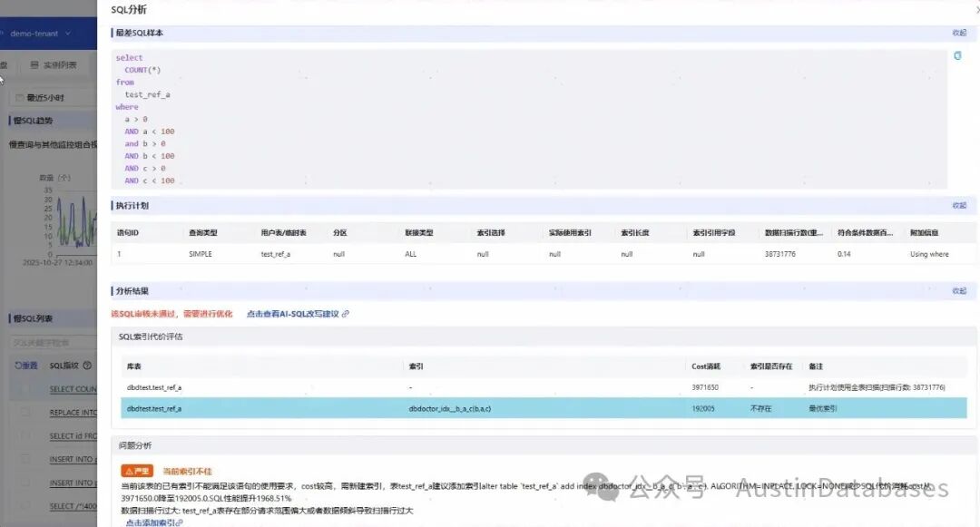Image resolution: width=980 pixels, height=527 pixels.
Task: Collapse the 最差SQL样本 section
Action: 959,33
